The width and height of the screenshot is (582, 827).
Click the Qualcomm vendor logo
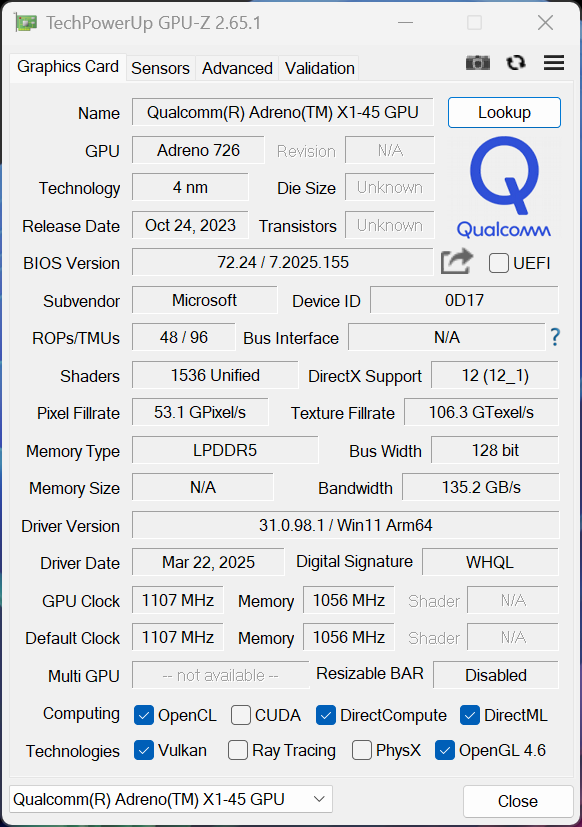[x=504, y=187]
